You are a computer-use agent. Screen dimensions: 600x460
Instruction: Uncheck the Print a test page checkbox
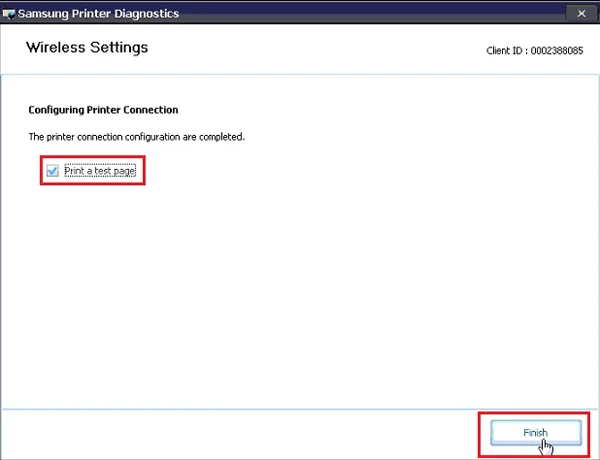tap(53, 171)
